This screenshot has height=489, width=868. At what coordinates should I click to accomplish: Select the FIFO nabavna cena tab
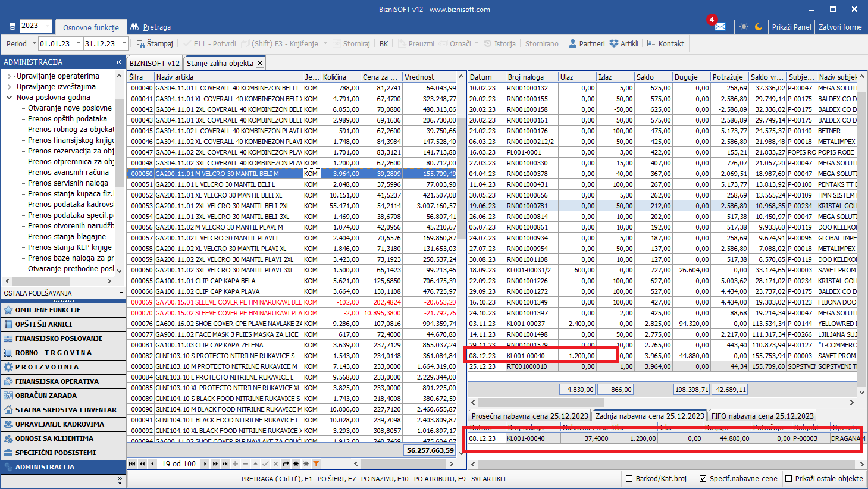762,416
